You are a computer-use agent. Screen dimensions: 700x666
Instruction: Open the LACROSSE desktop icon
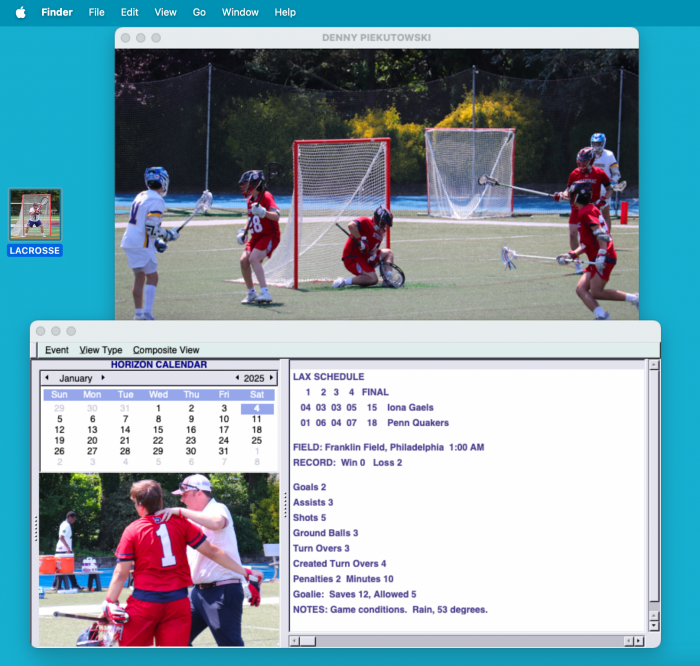pyautogui.click(x=35, y=215)
